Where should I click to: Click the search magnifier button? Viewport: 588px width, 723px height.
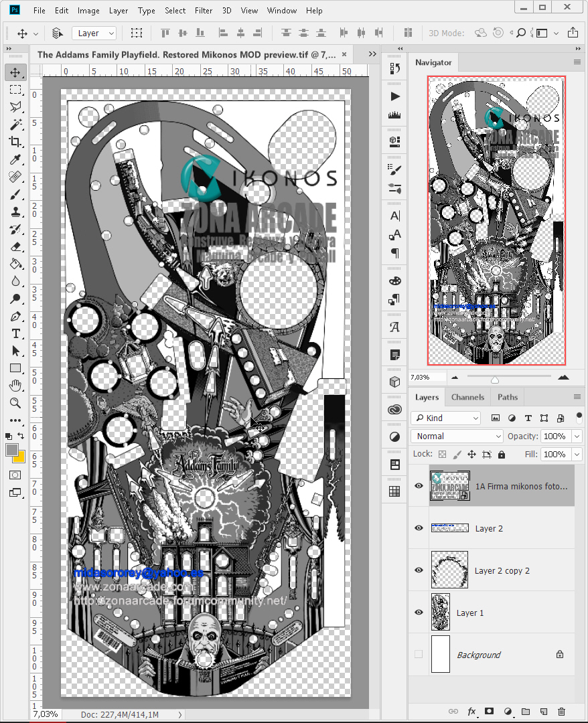coord(521,33)
